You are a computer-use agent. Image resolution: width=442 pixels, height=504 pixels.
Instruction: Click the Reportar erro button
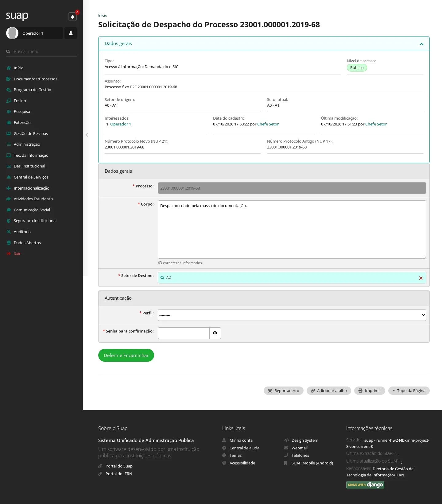[x=284, y=391]
